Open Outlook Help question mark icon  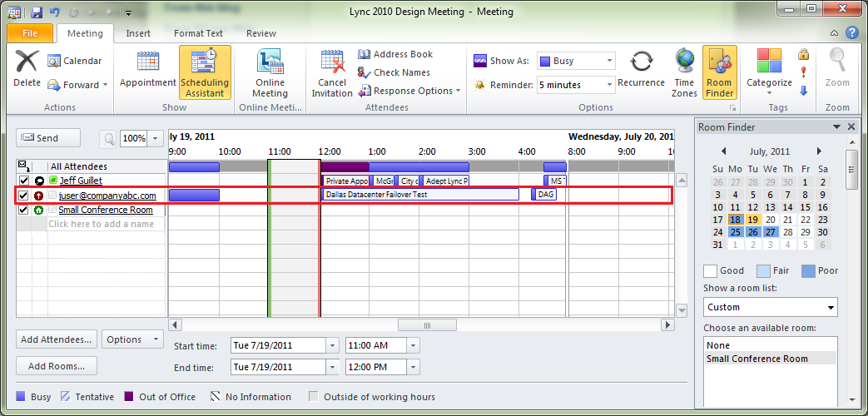pos(851,33)
